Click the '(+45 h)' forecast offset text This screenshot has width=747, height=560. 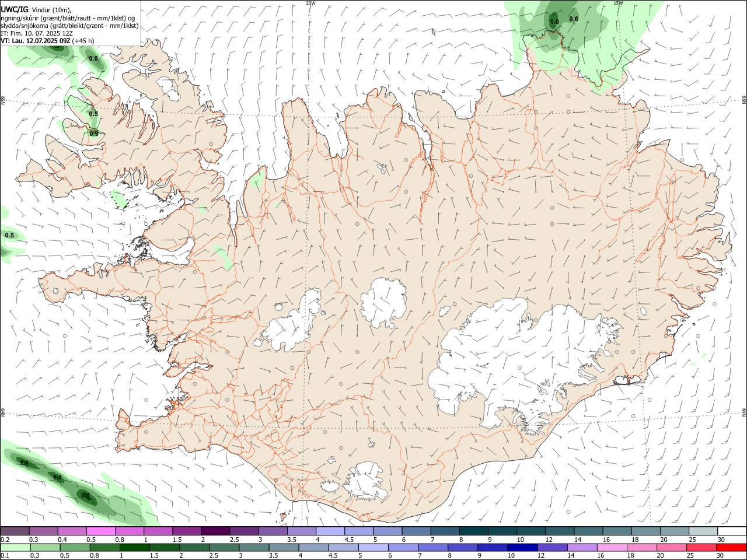(x=83, y=41)
